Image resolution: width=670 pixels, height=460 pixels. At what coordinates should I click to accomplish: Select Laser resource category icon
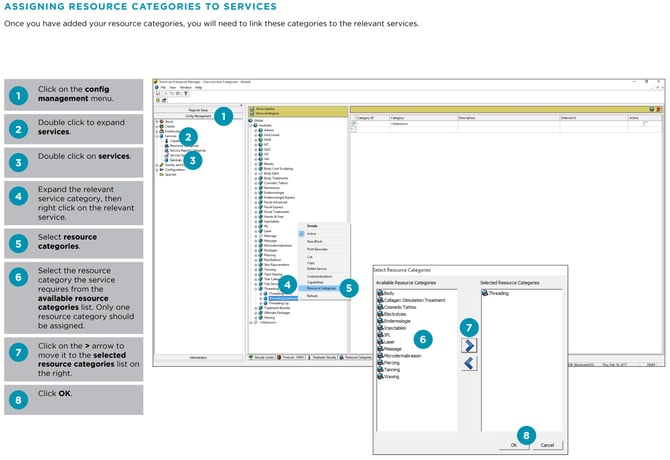click(x=380, y=342)
